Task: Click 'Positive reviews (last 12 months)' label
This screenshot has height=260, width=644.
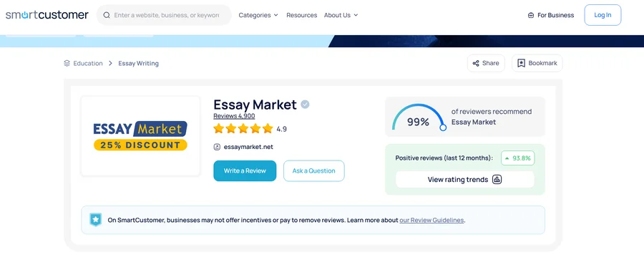Action: coord(444,158)
